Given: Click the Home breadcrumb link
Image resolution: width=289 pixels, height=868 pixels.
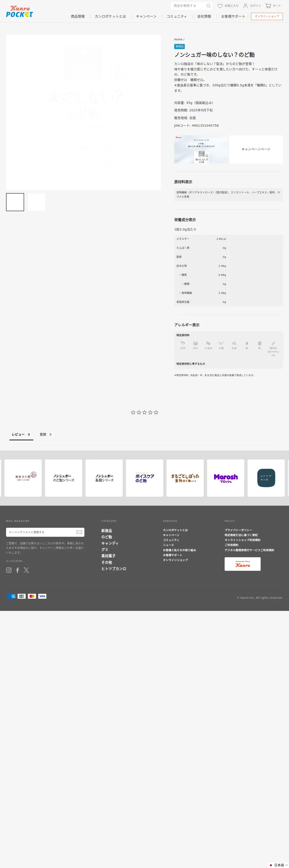Looking at the screenshot, I should click(x=178, y=39).
